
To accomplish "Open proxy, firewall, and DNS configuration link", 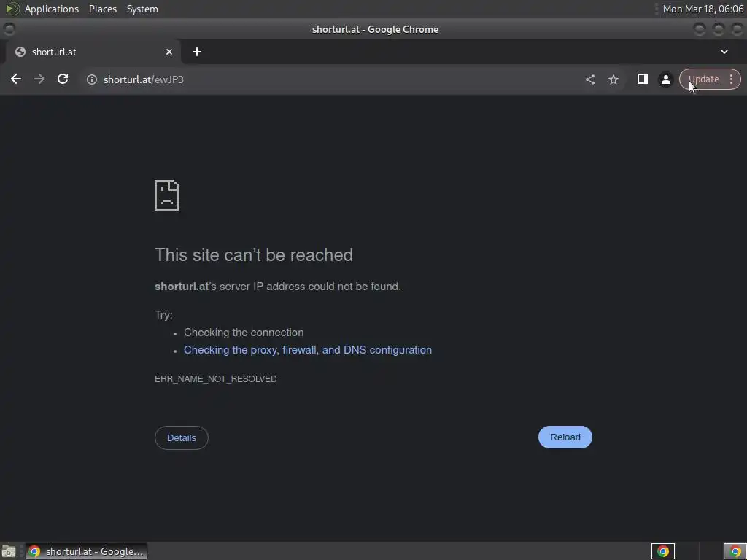I will click(x=308, y=350).
